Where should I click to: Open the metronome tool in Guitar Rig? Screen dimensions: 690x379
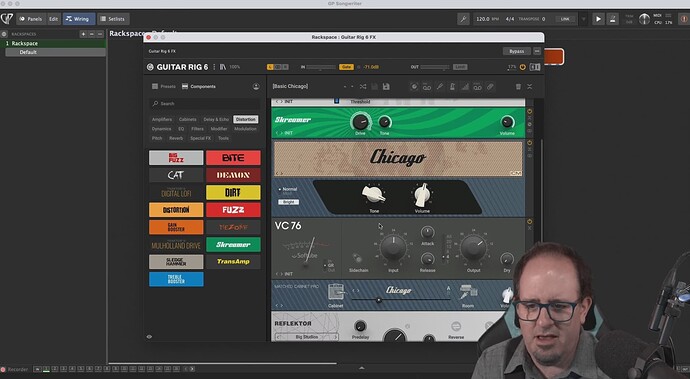(x=452, y=87)
